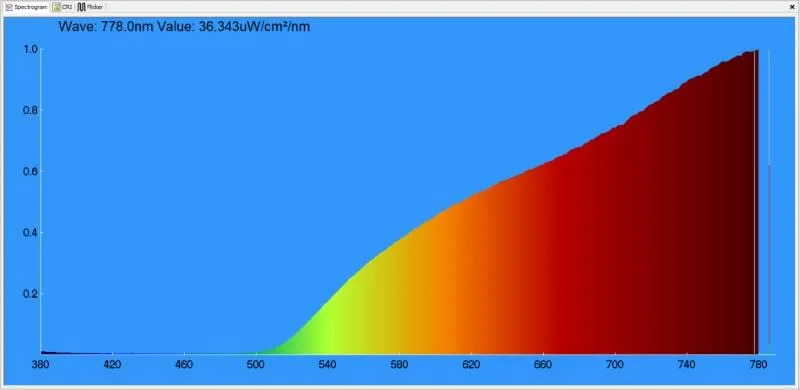Click the Spectrogram chart icon

tap(10, 7)
